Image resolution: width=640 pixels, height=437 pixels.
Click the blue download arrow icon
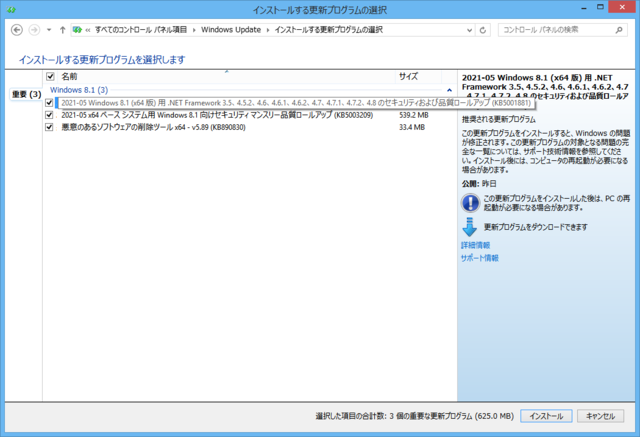[x=469, y=227]
